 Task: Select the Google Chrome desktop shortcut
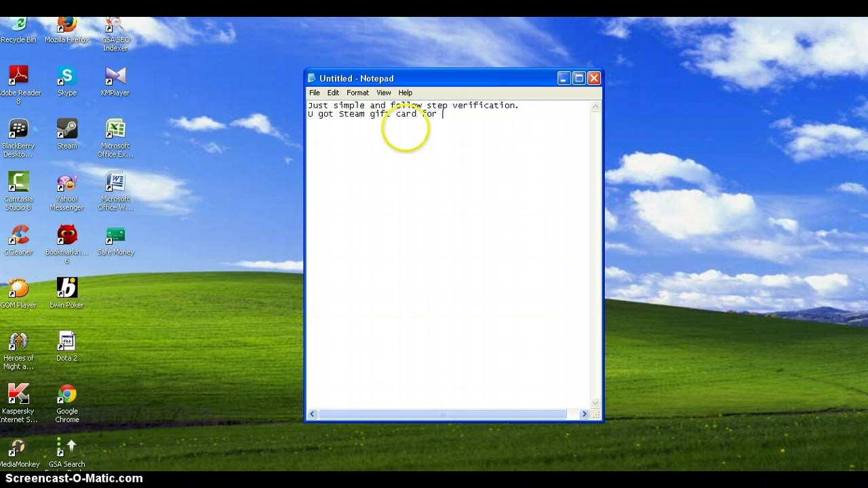[66, 404]
